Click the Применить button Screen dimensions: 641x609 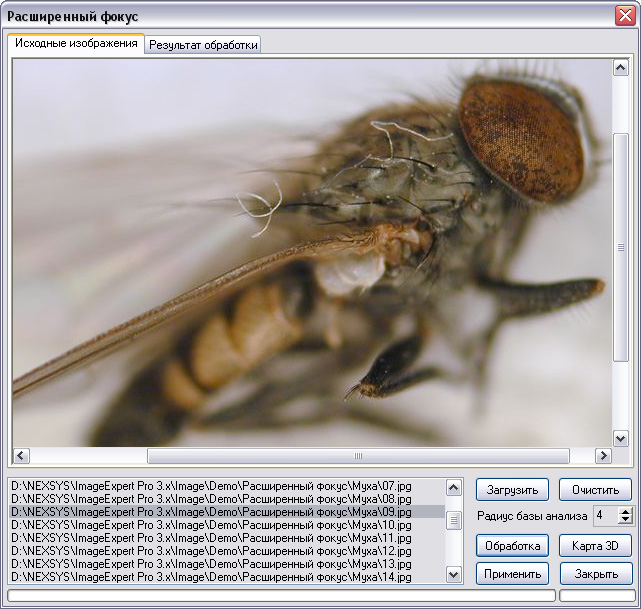tap(512, 574)
